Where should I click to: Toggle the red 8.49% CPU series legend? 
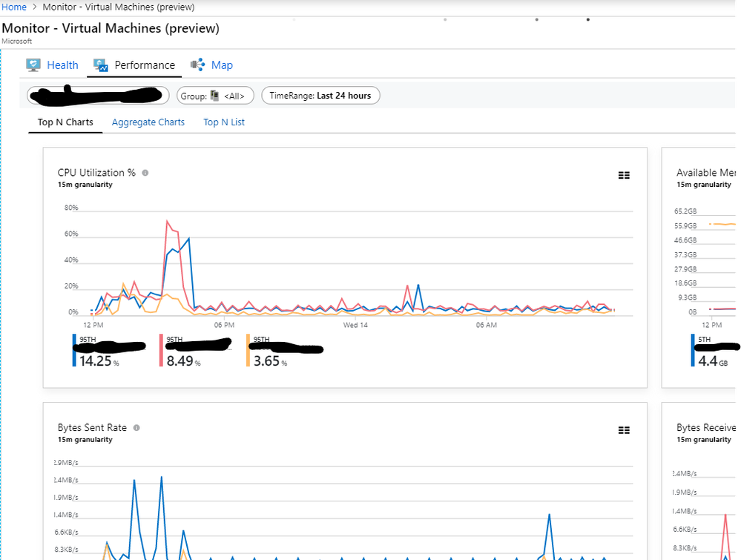point(196,350)
